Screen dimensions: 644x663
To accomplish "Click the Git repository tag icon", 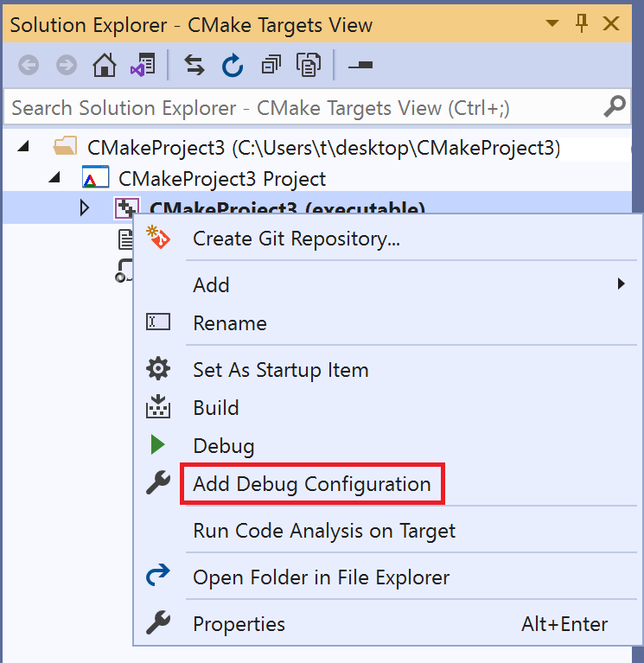I will [x=158, y=237].
